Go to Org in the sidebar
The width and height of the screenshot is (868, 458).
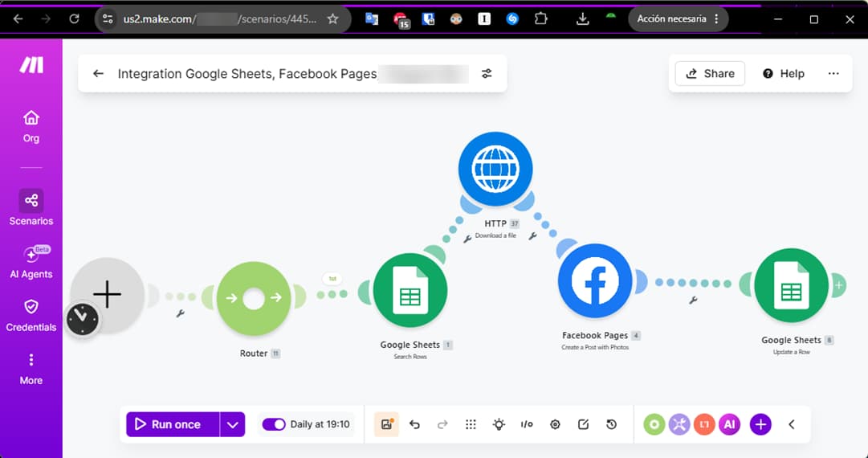click(x=31, y=127)
